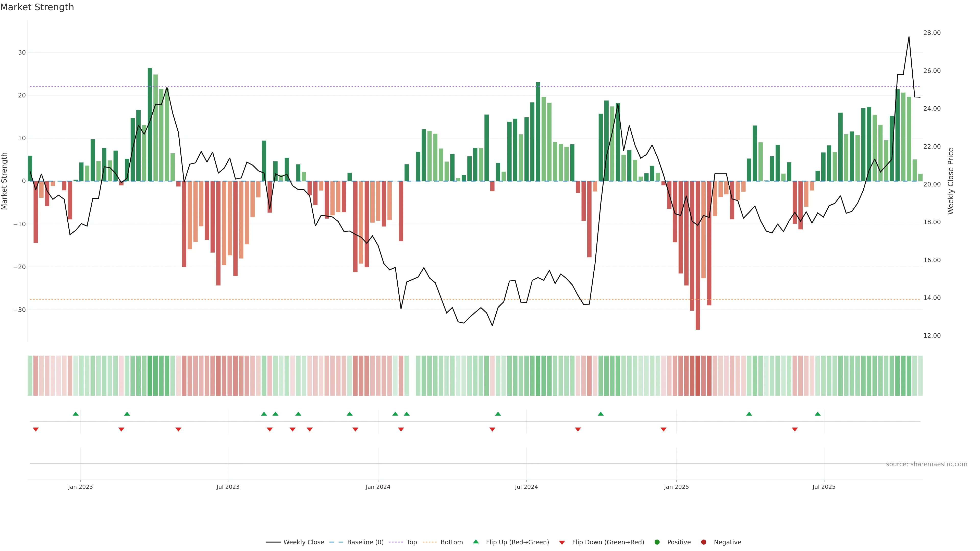Toggle Top dotted line legend entry

pyautogui.click(x=411, y=542)
